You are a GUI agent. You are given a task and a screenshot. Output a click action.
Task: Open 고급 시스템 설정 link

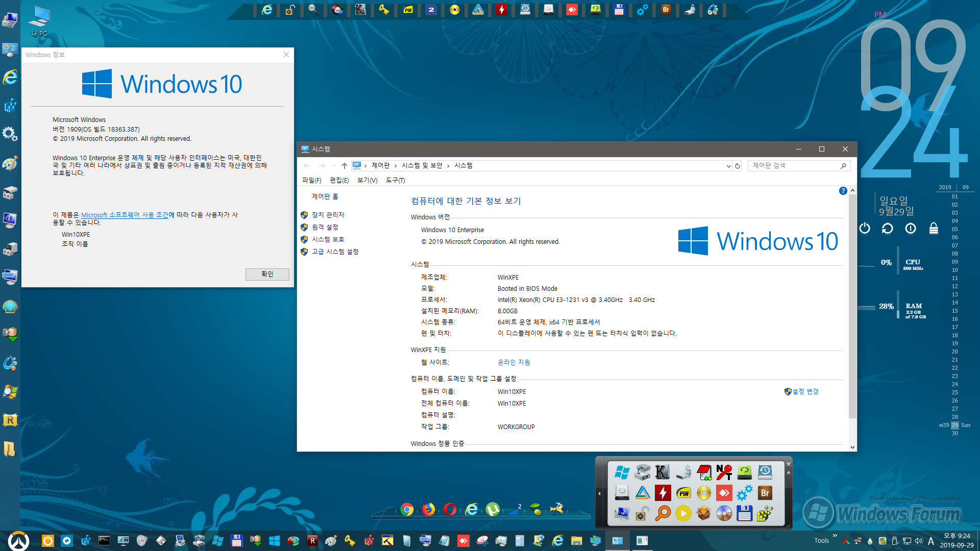click(335, 252)
